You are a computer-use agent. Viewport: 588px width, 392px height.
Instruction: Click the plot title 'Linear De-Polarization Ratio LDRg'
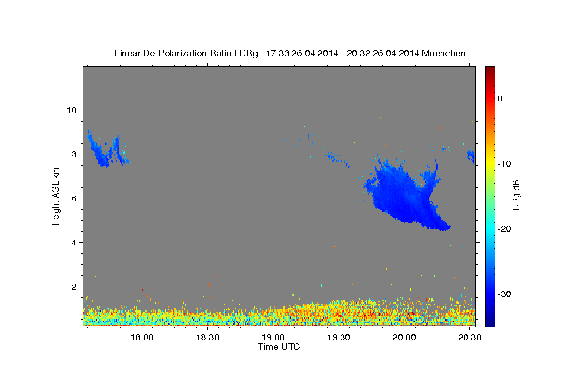coord(186,53)
